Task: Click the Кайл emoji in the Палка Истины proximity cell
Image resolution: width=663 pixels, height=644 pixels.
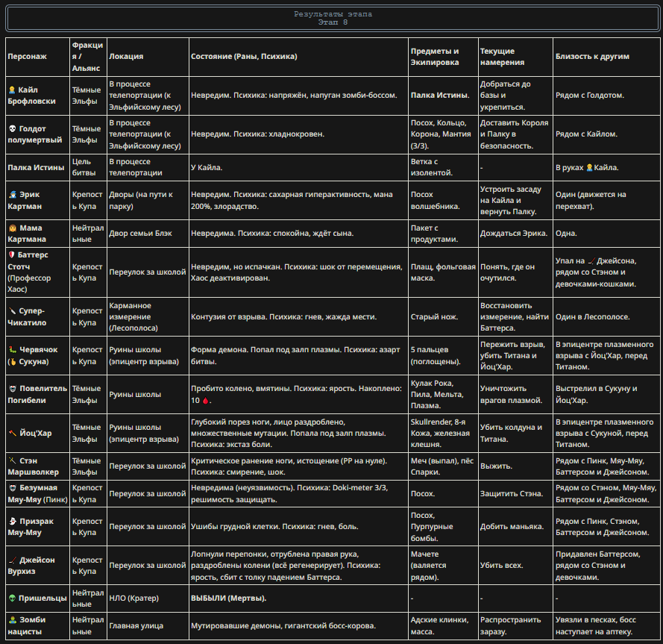Action: pyautogui.click(x=589, y=168)
